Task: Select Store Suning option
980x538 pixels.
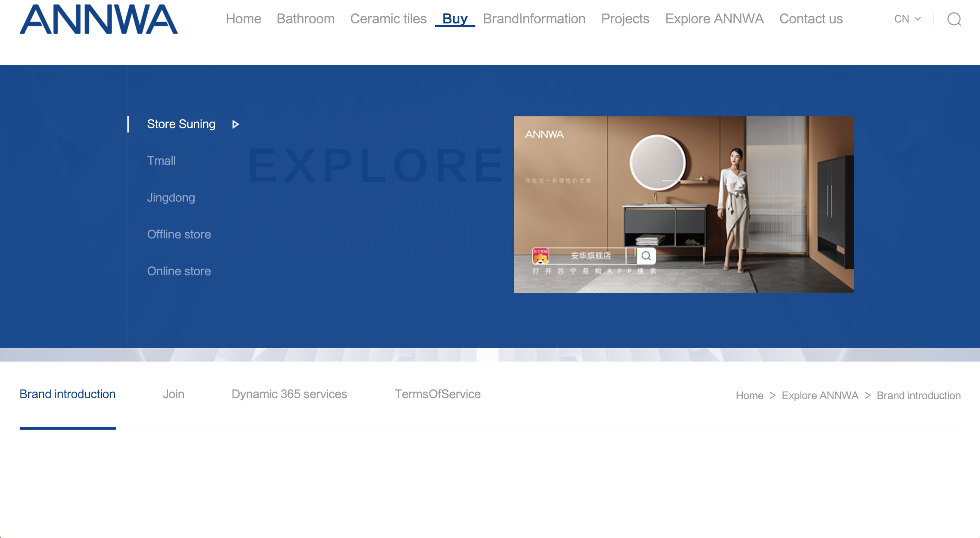Action: pyautogui.click(x=181, y=124)
